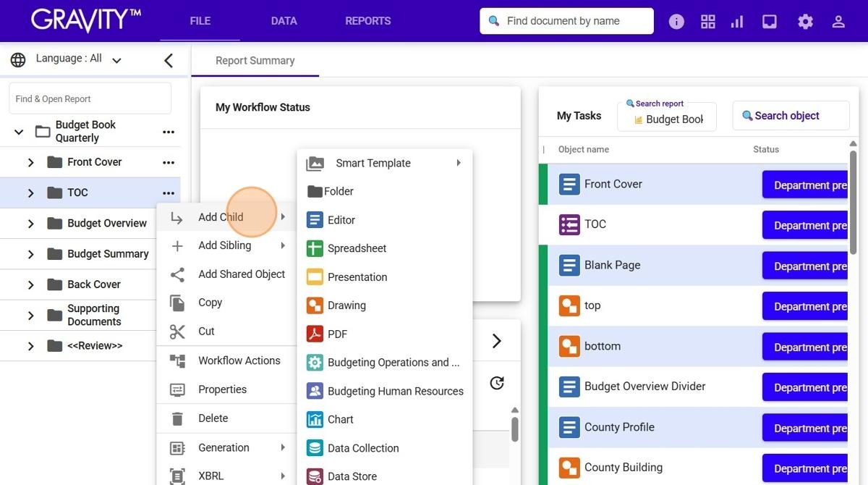Switch to FILE top tab
868x485 pixels.
pos(200,21)
